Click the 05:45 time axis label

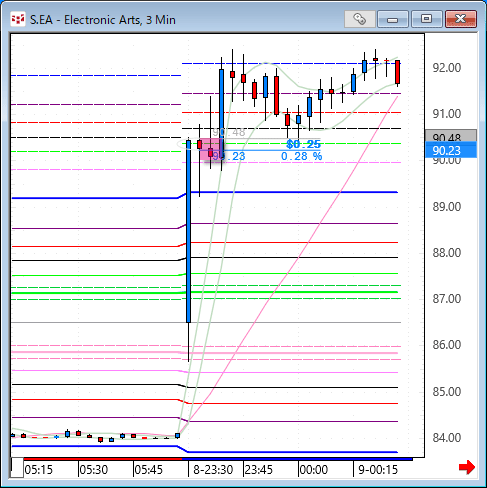(149, 470)
